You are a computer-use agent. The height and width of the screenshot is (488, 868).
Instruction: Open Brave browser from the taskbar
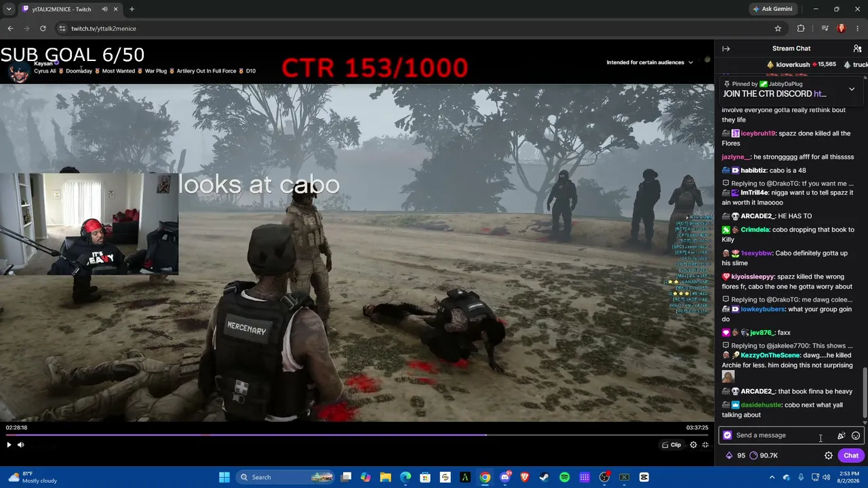[524, 477]
